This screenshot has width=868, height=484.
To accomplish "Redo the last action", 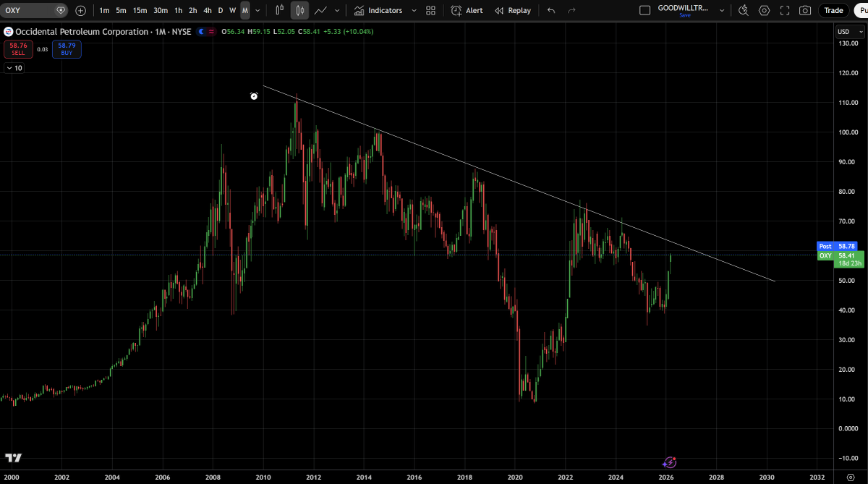I will 572,11.
